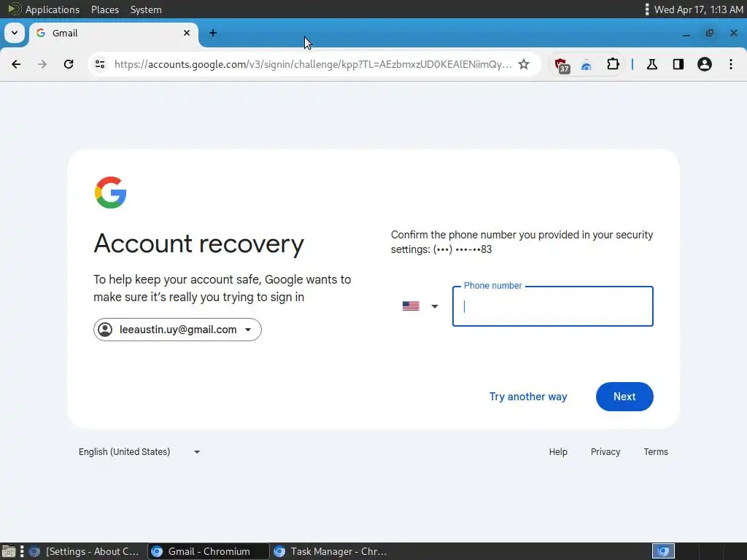Switch to Task Manager taskbar window

click(332, 551)
